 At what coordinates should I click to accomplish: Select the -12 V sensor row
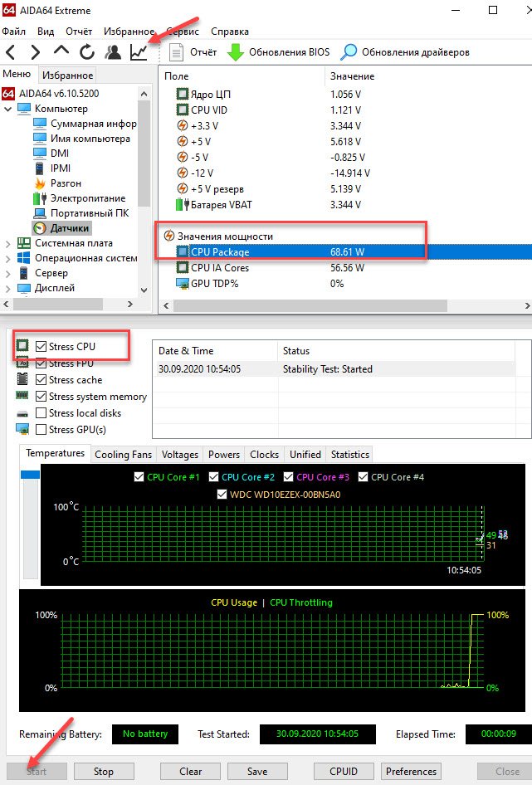pyautogui.click(x=345, y=173)
